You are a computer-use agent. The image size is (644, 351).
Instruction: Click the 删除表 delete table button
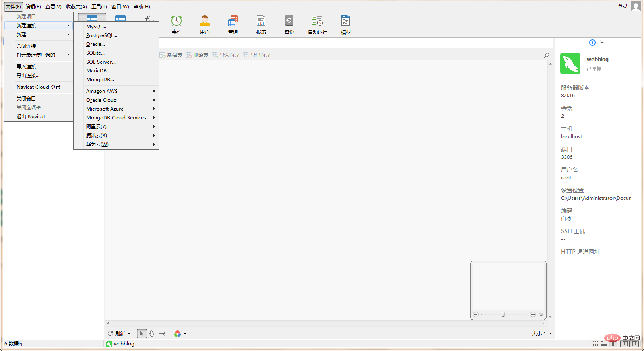click(197, 55)
